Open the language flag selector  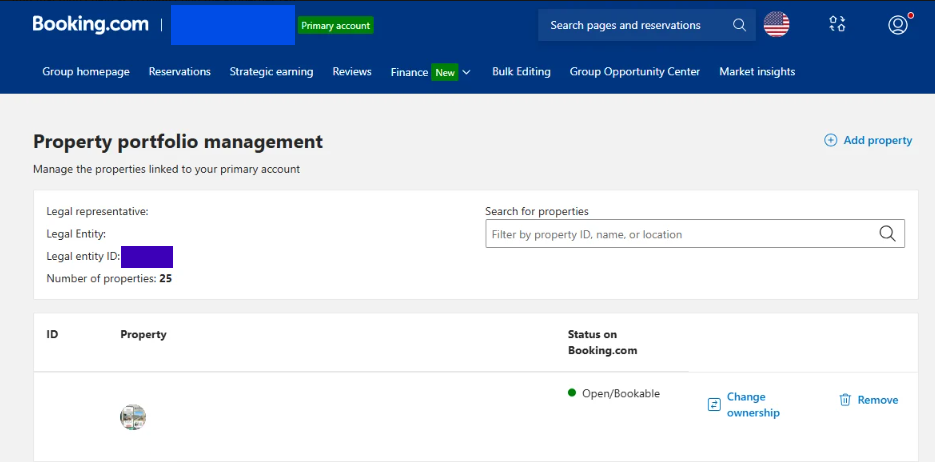pyautogui.click(x=776, y=24)
